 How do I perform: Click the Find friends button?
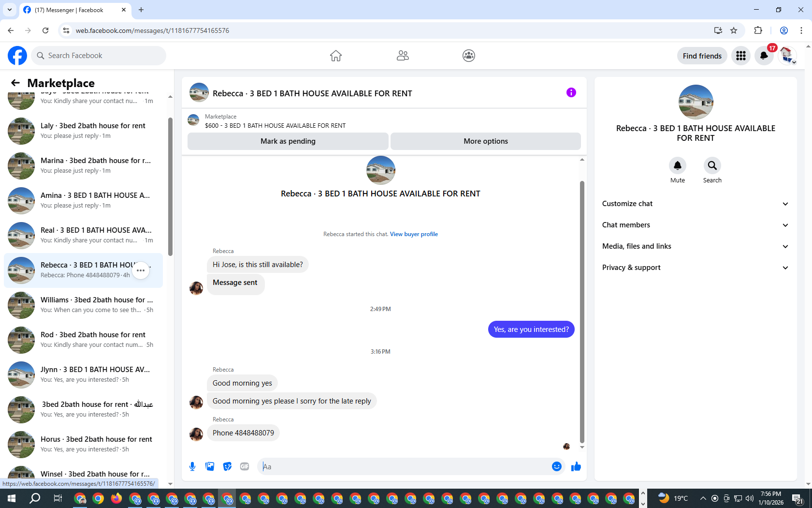[702, 56]
